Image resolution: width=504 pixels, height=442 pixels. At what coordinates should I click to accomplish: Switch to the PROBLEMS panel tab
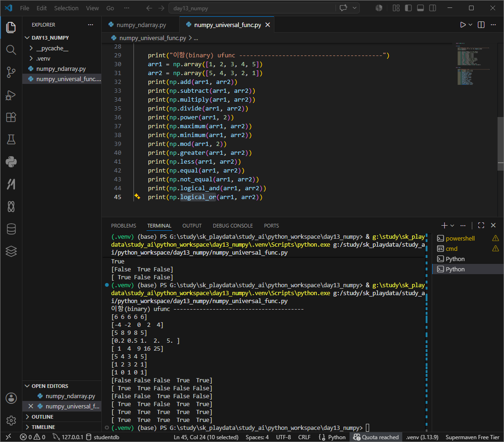coord(123,226)
